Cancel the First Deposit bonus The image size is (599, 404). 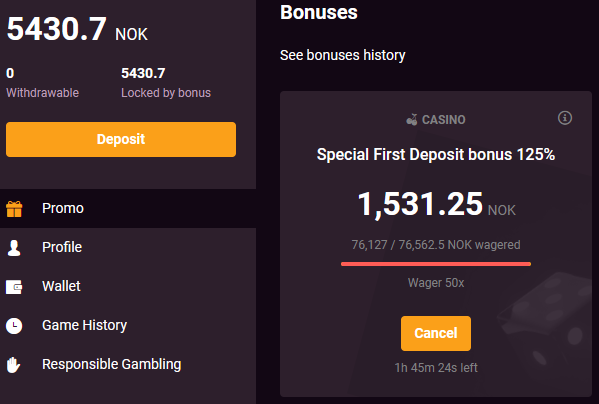pos(436,333)
